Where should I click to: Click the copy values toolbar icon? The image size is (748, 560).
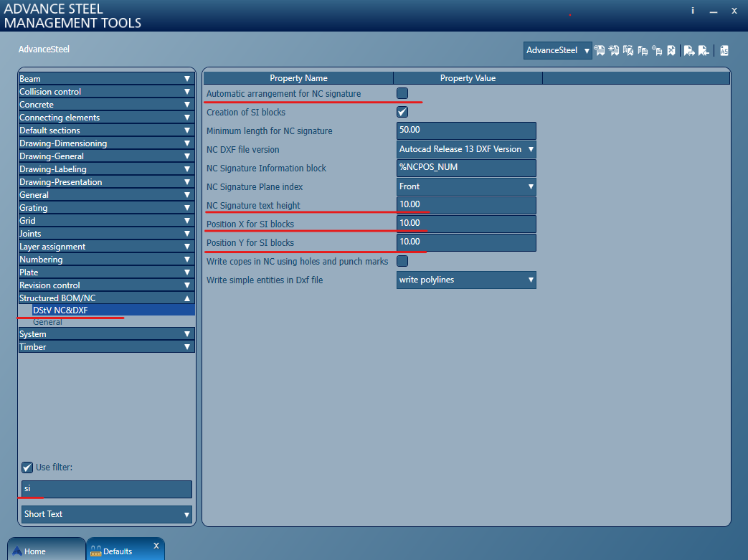[x=643, y=50]
